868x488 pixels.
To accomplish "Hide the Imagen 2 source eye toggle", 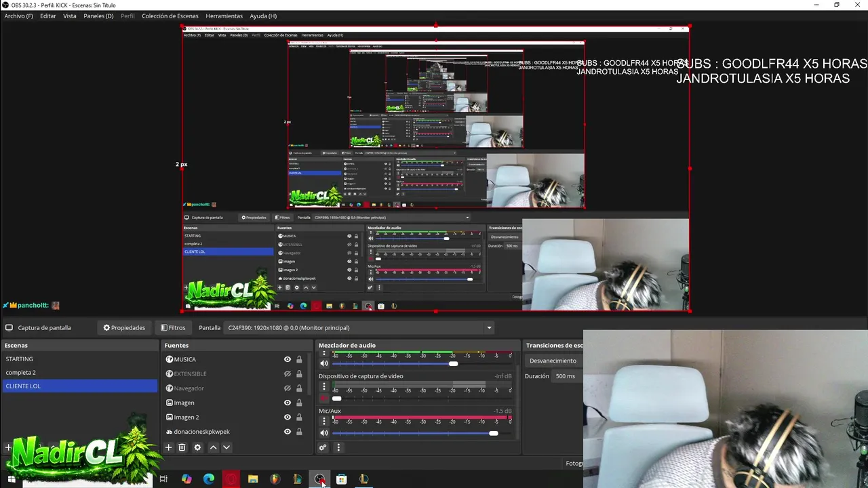I will click(288, 418).
